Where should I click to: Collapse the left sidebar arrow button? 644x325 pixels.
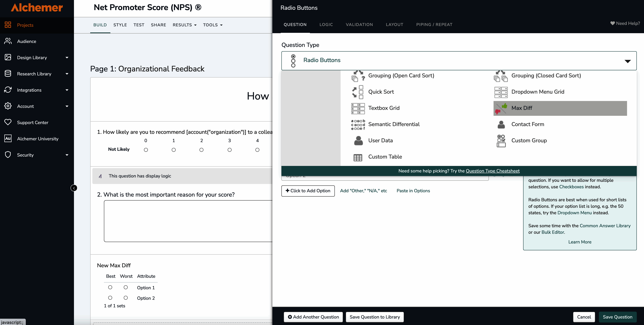[x=74, y=188]
